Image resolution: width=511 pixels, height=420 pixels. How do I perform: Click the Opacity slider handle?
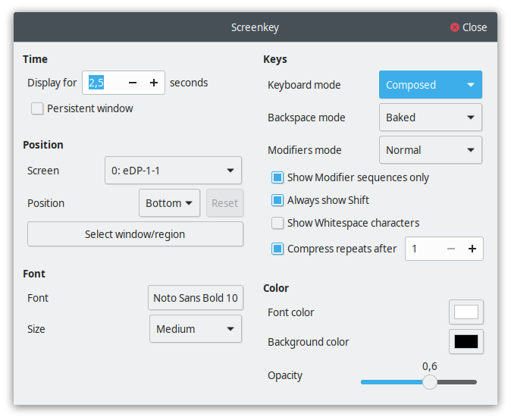pos(430,382)
